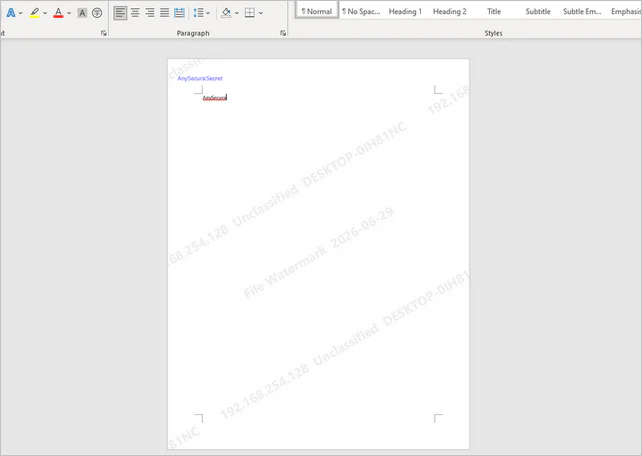
Task: Apply the Emphasis style
Action: (626, 11)
